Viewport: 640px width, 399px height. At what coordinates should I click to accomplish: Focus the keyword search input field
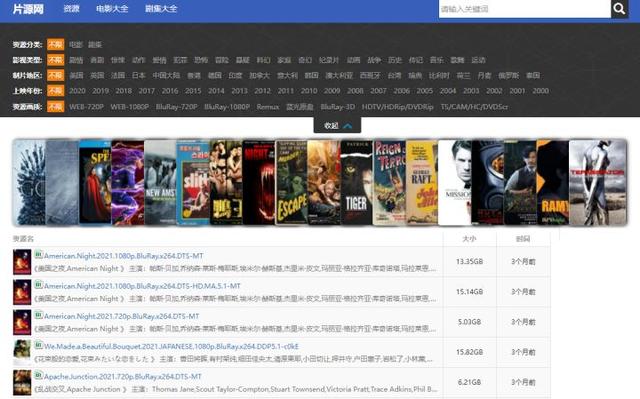(x=524, y=9)
